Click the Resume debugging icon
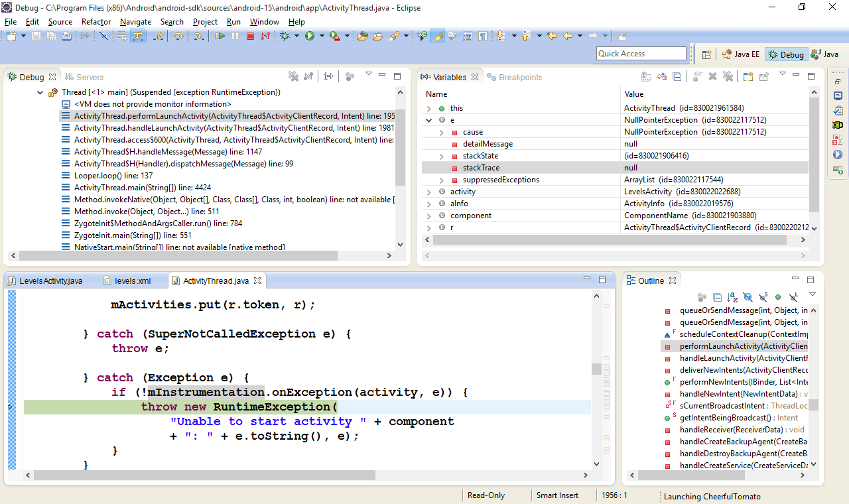 (220, 36)
